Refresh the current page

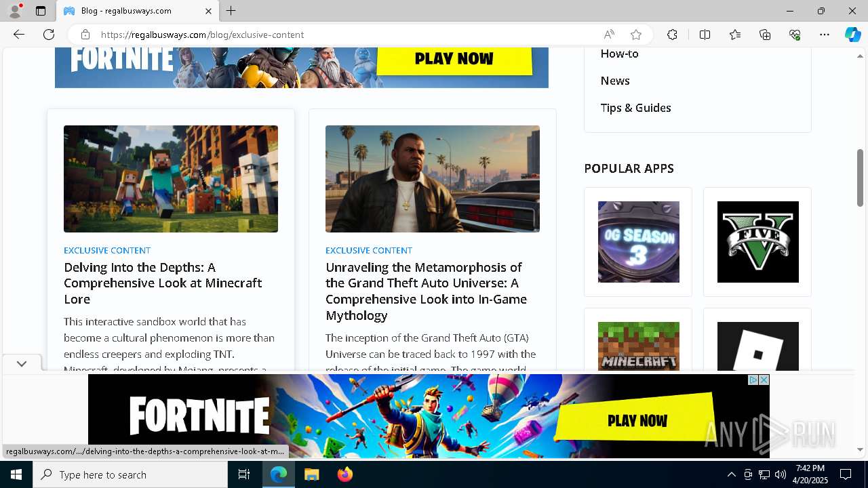[x=49, y=35]
